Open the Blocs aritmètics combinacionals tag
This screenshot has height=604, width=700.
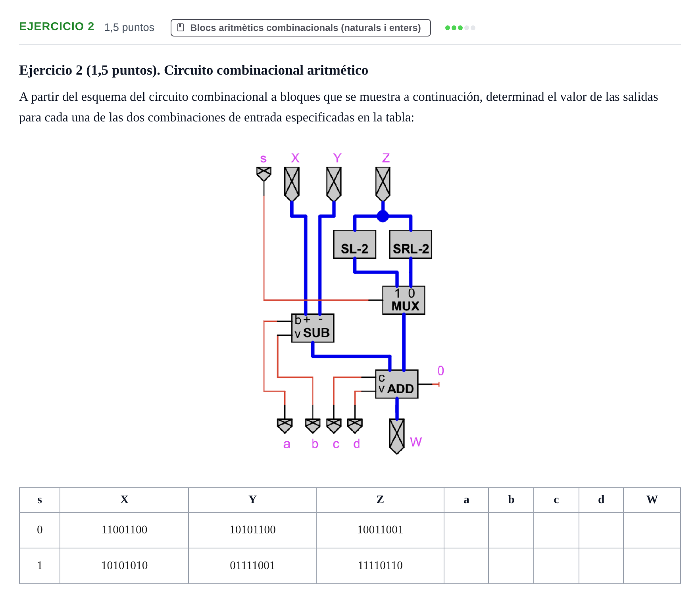click(301, 28)
